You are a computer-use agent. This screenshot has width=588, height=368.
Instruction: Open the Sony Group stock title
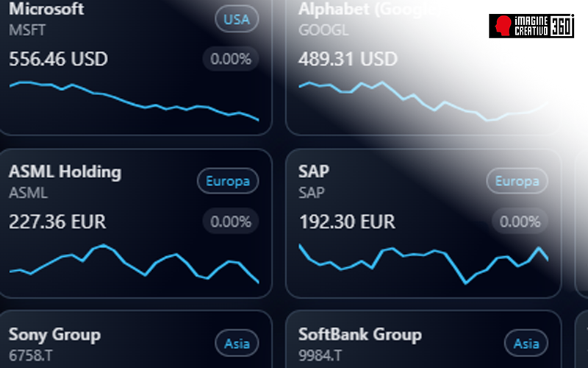tap(54, 334)
